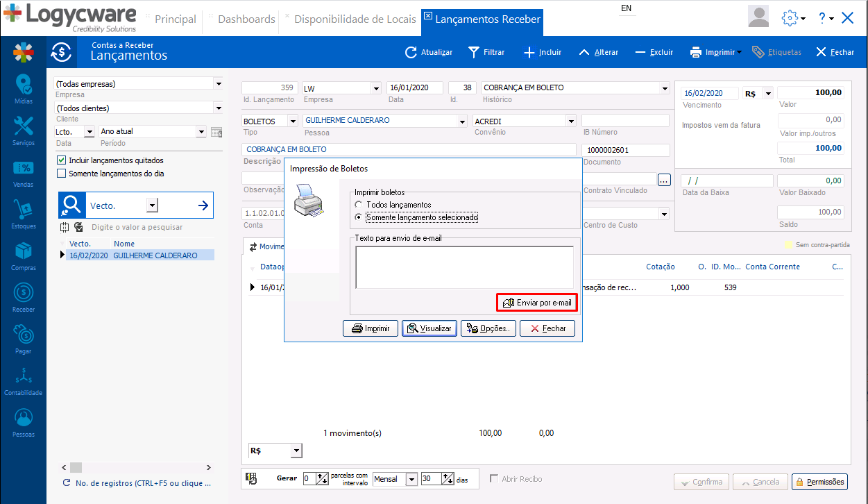
Task: Enable Somente lançamentos do dia checkbox
Action: click(62, 174)
